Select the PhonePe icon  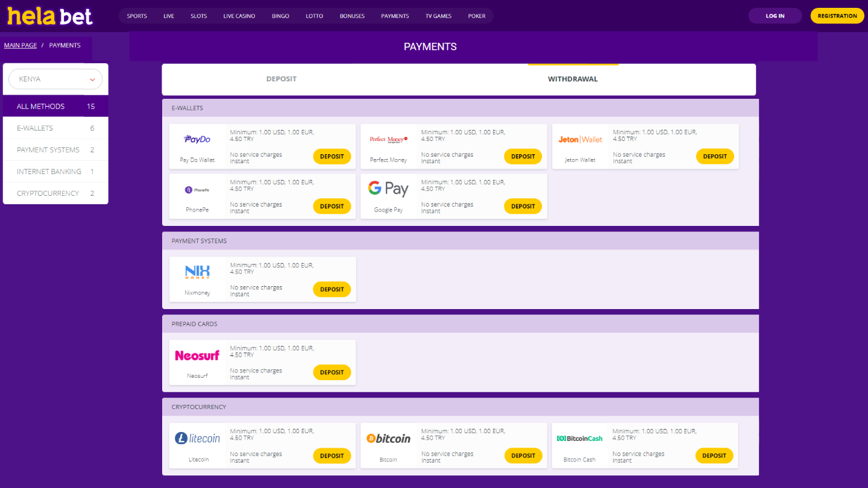197,188
